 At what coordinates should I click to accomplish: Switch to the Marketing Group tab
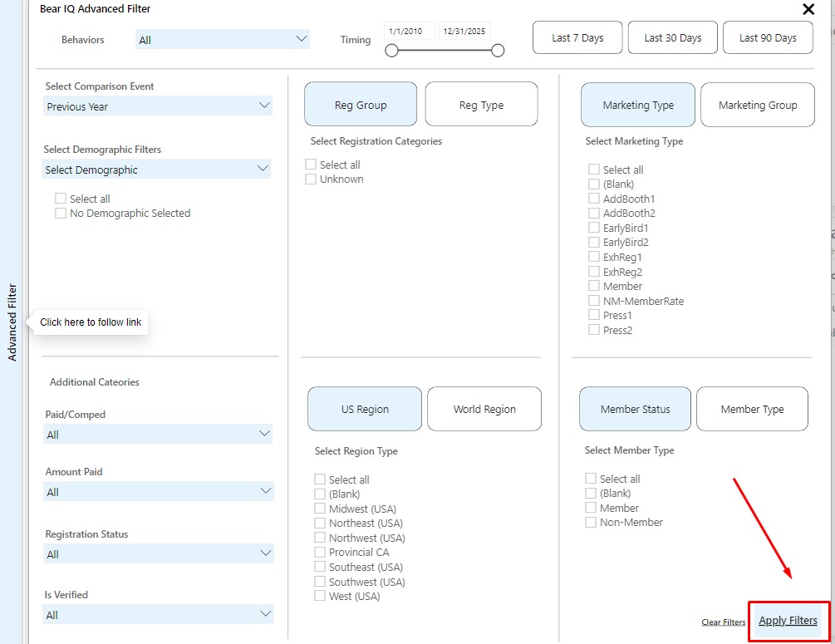point(757,106)
